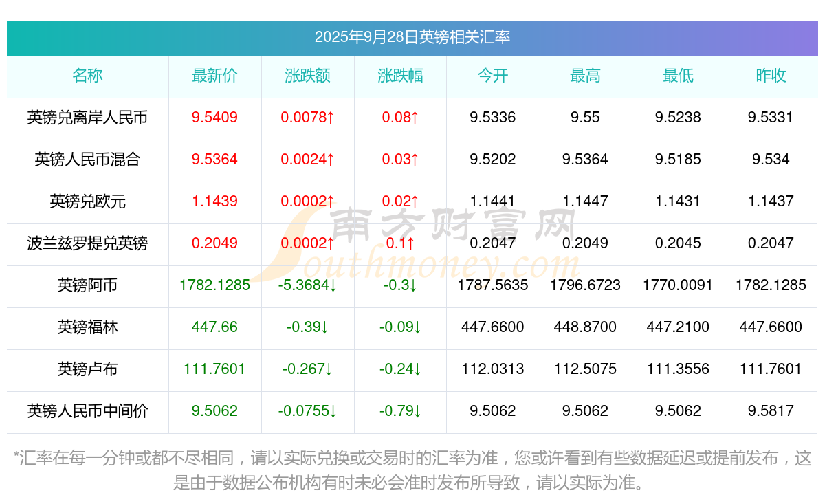The width and height of the screenshot is (825, 504).
Task: Click change percent 0.03↑
Action: tap(400, 160)
